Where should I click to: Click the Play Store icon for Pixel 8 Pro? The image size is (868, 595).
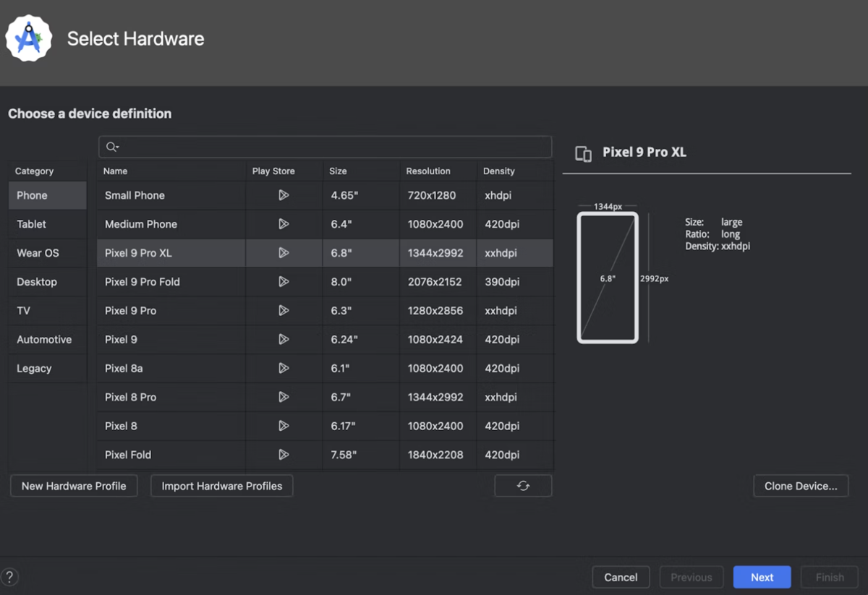(284, 397)
